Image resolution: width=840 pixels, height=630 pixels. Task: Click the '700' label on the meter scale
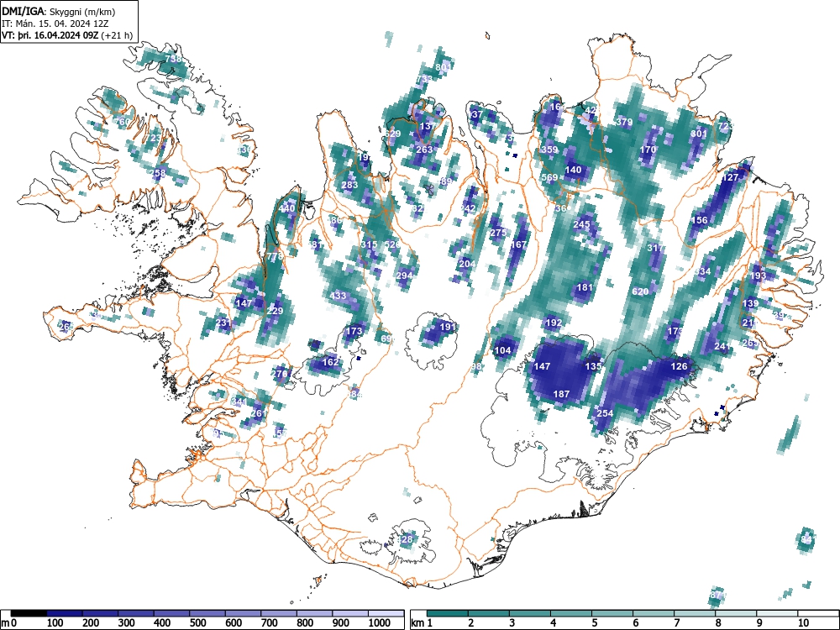click(x=270, y=623)
